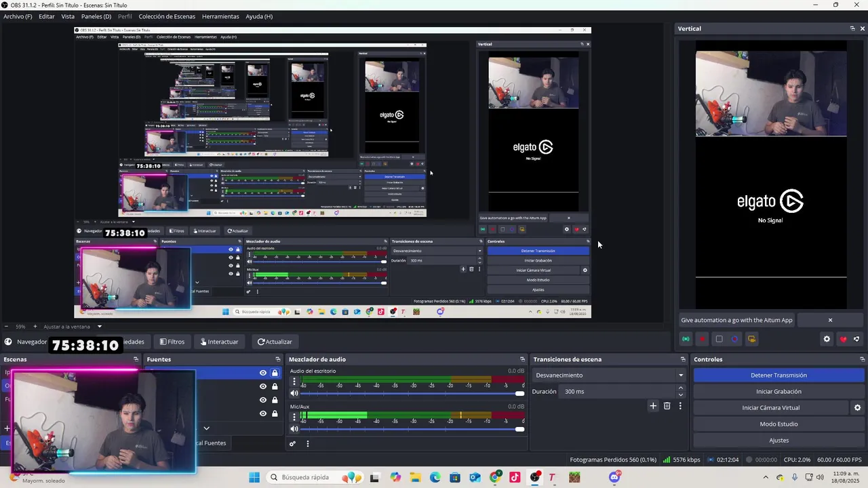
Task: Open audio mixer three-dot menu beside gear
Action: point(307,444)
